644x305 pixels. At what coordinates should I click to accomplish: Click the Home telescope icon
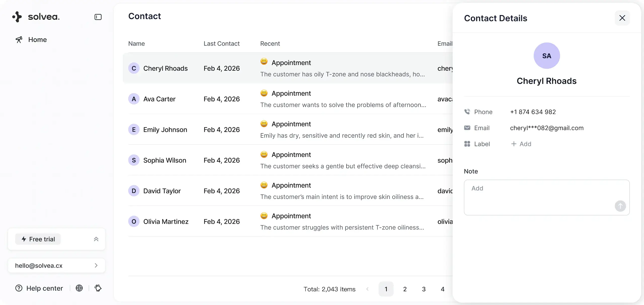(19, 39)
